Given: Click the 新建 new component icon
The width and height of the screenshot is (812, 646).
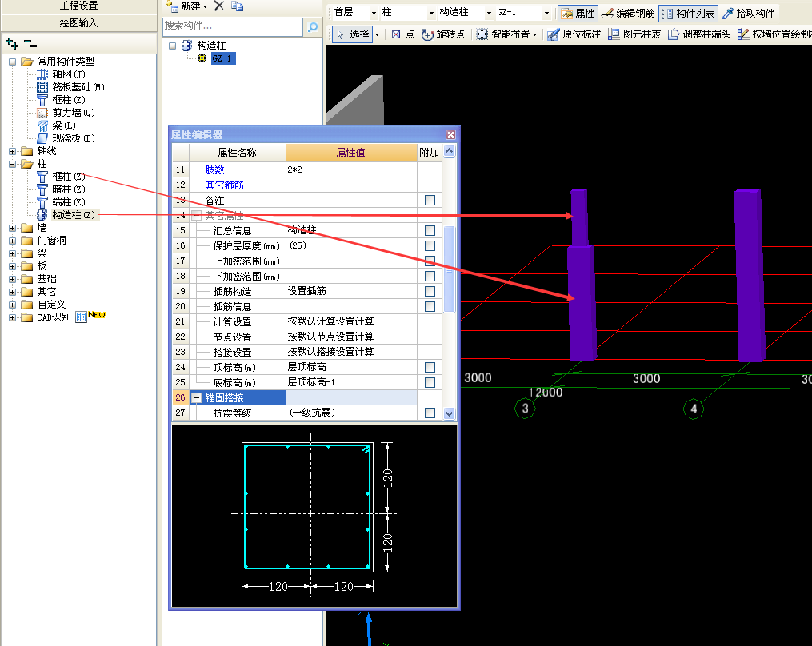Looking at the screenshot, I should [172, 6].
